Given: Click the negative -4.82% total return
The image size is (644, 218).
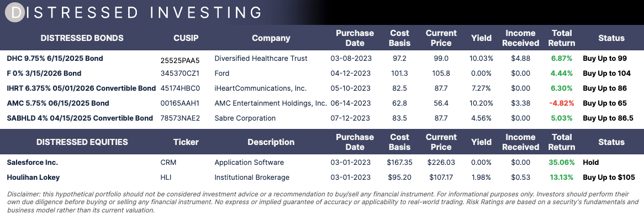Looking at the screenshot, I should click(562, 103).
